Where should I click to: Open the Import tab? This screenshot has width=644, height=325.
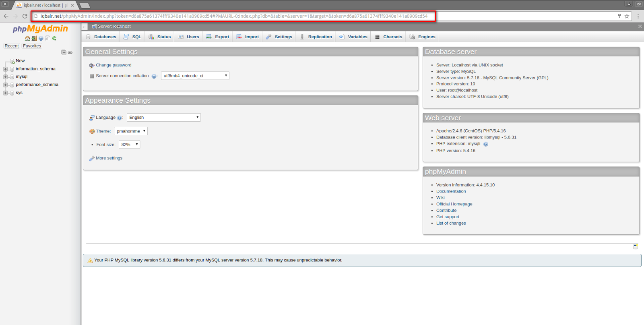[248, 37]
